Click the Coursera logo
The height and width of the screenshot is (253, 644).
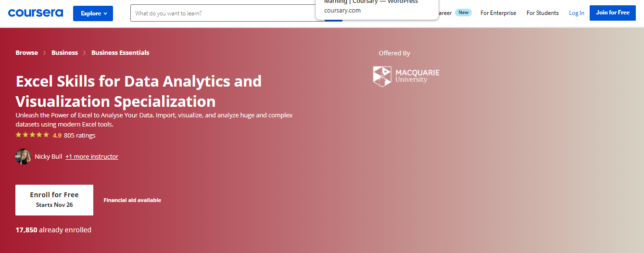pyautogui.click(x=36, y=13)
